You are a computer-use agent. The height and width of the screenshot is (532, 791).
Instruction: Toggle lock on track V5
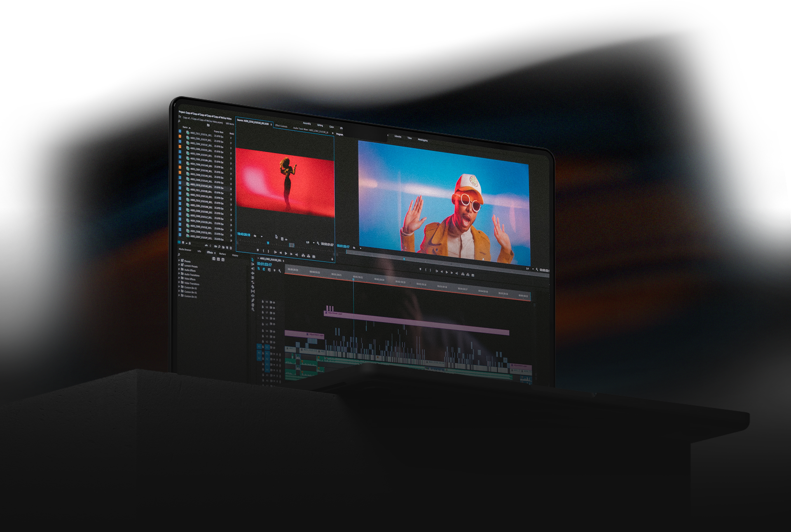pos(263,324)
